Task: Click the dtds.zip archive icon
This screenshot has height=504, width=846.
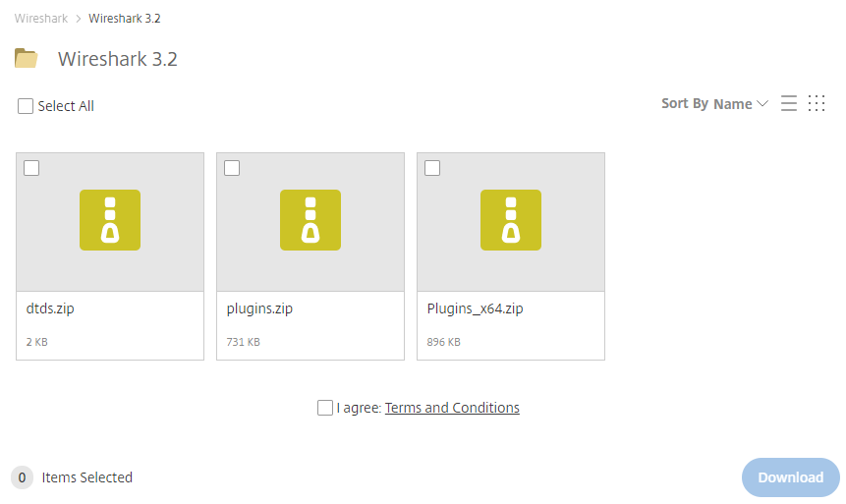Action: pyautogui.click(x=110, y=220)
